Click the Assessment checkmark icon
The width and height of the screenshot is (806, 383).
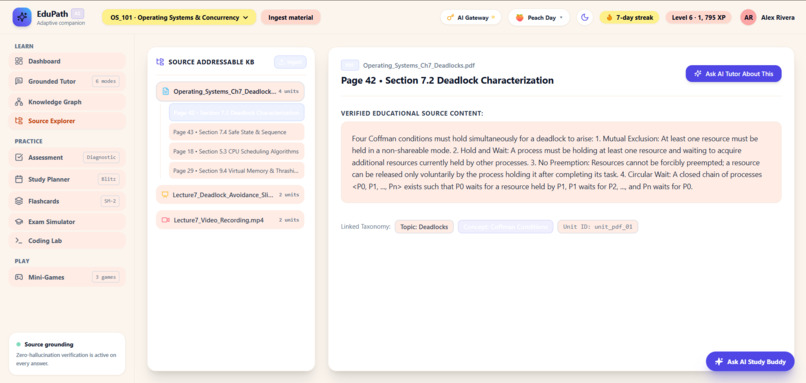[19, 157]
